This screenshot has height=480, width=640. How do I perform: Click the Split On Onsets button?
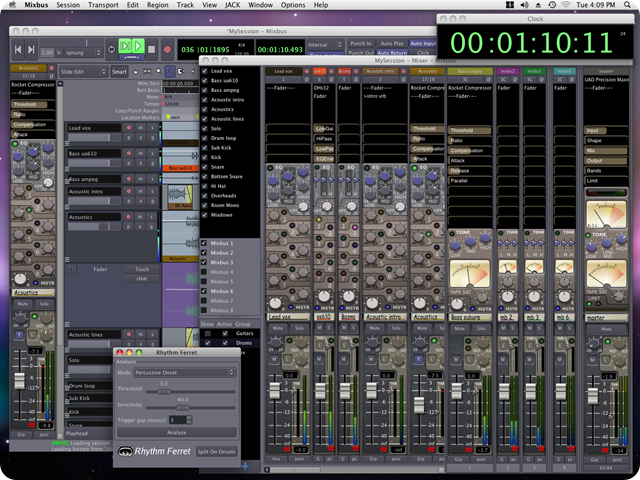[x=216, y=452]
